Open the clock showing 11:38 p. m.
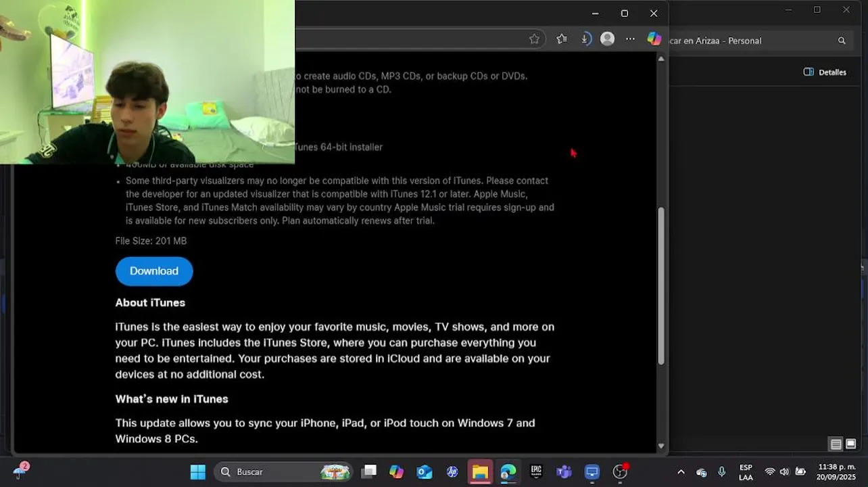Image resolution: width=868 pixels, height=487 pixels. 836,472
